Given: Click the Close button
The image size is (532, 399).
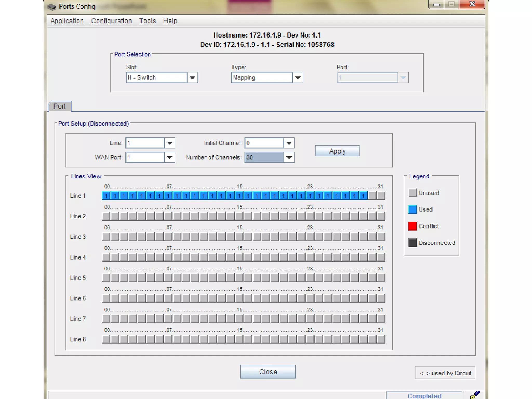Looking at the screenshot, I should click(268, 372).
